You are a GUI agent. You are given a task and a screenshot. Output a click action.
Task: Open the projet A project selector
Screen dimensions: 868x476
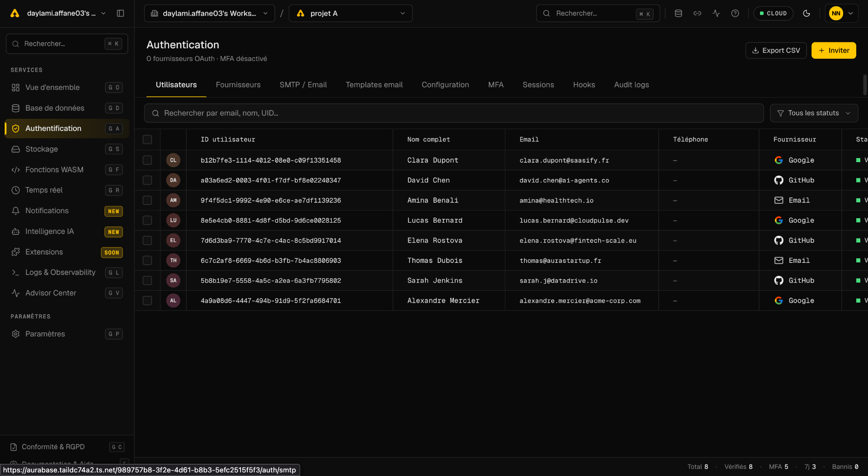(x=350, y=13)
